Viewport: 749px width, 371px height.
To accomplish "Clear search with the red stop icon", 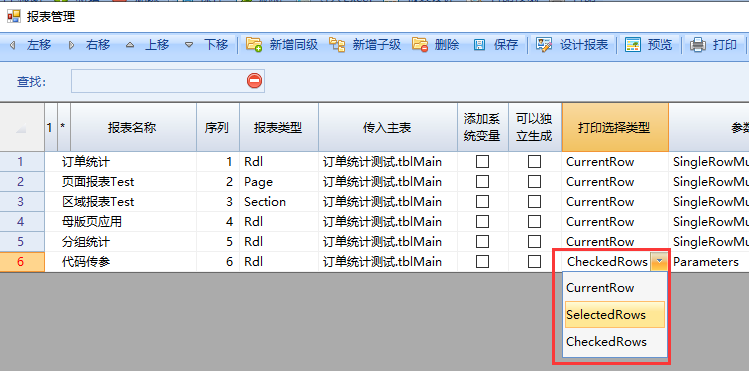I will click(x=255, y=81).
